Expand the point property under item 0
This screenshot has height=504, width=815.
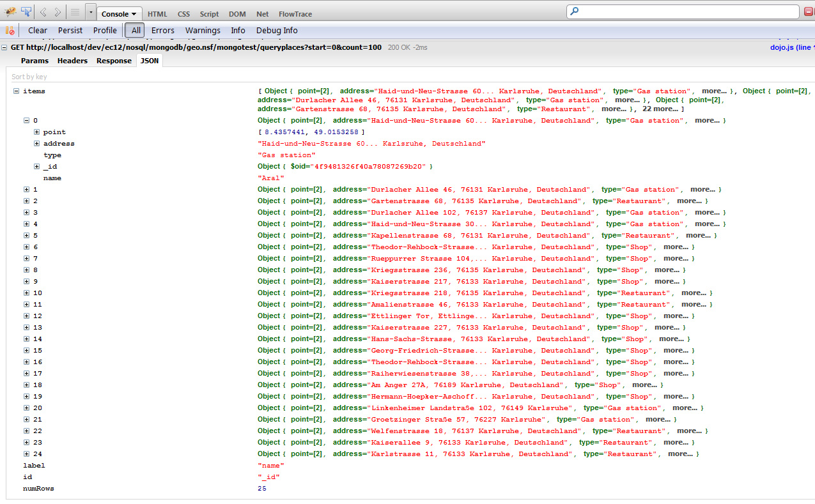point(37,132)
